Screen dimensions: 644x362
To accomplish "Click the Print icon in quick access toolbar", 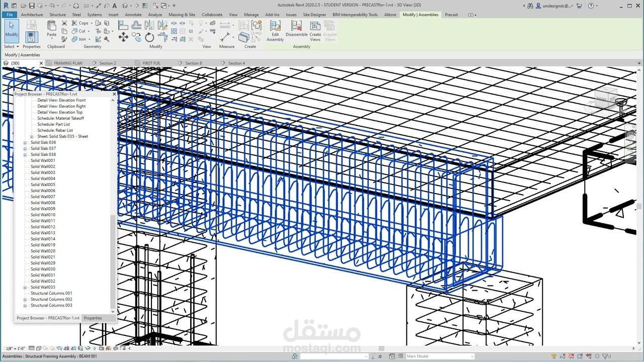I will pyautogui.click(x=76, y=6).
